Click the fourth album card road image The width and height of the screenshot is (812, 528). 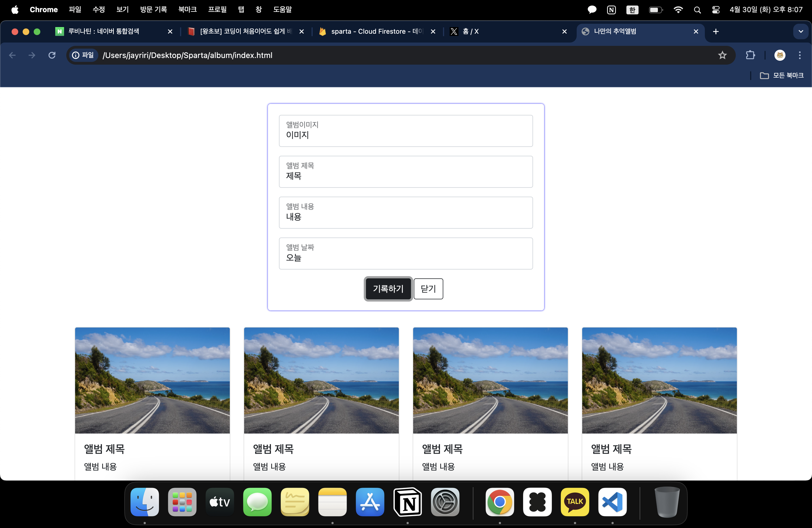point(660,381)
